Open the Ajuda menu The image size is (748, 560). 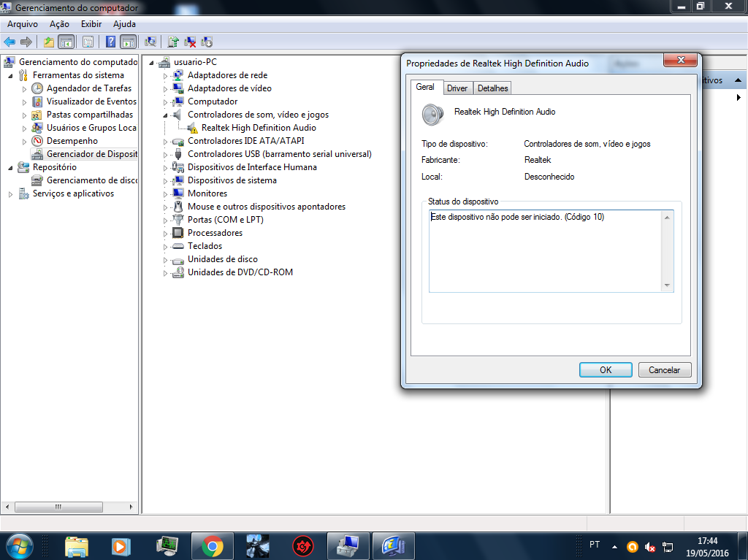click(x=124, y=24)
